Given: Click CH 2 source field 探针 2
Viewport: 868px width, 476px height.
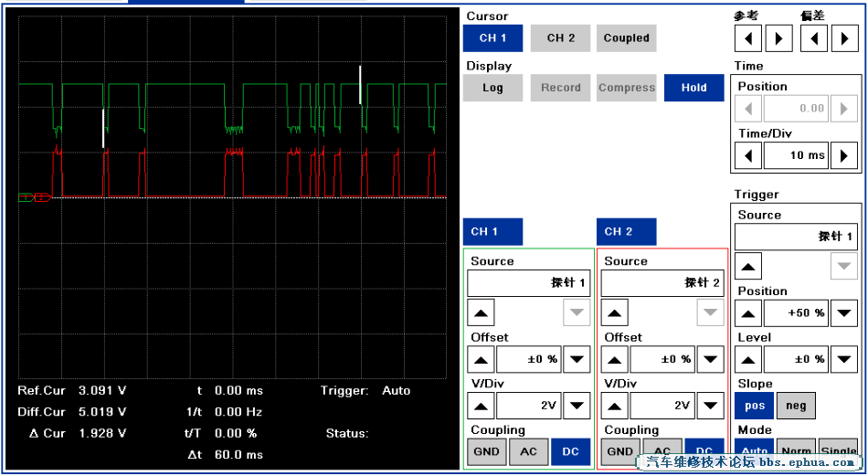Looking at the screenshot, I should [662, 283].
